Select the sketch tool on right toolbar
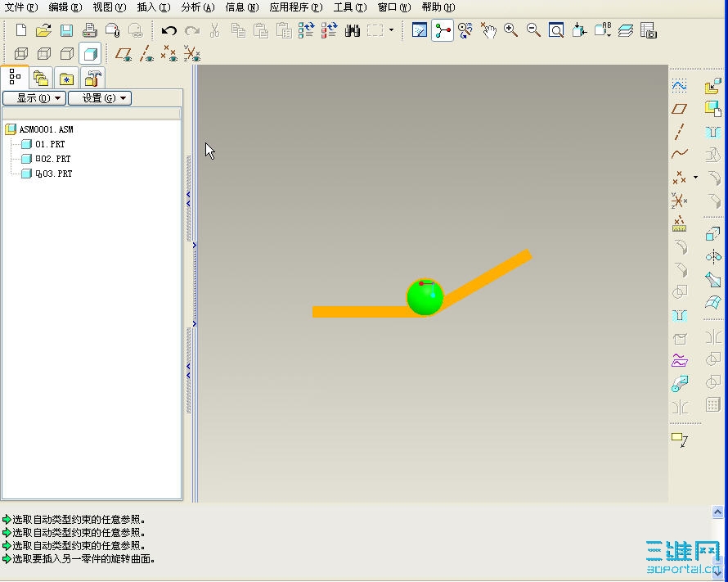 coord(679,86)
